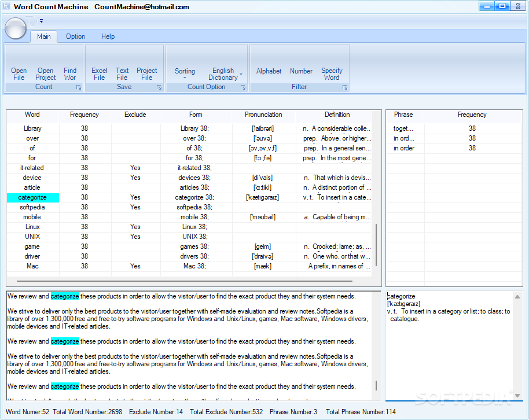The image size is (529, 420).
Task: Click Open Project in the ribbon
Action: pyautogui.click(x=46, y=74)
